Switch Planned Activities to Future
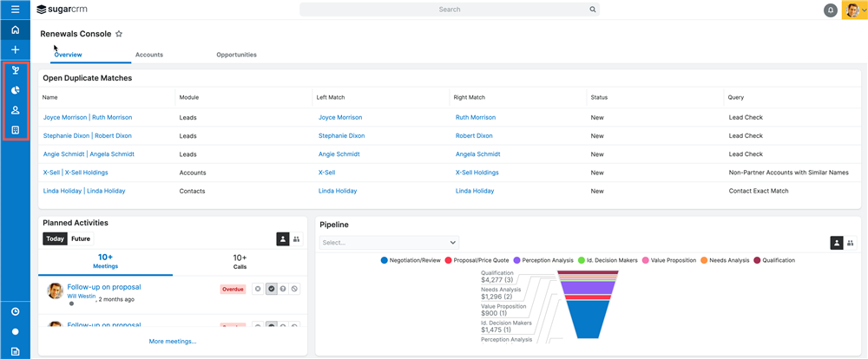 (x=81, y=238)
